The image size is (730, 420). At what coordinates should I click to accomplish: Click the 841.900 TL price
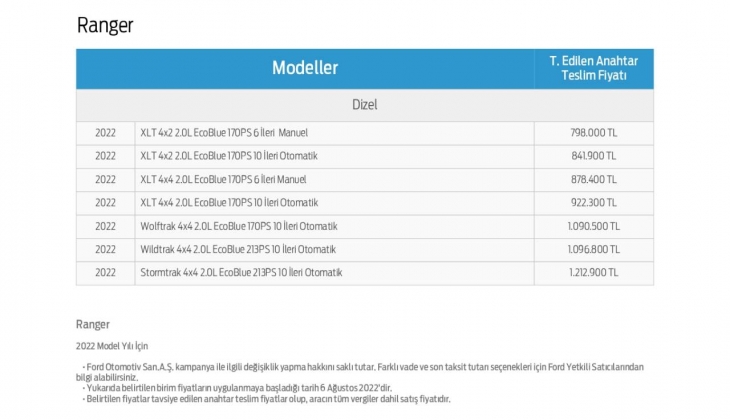pyautogui.click(x=594, y=156)
